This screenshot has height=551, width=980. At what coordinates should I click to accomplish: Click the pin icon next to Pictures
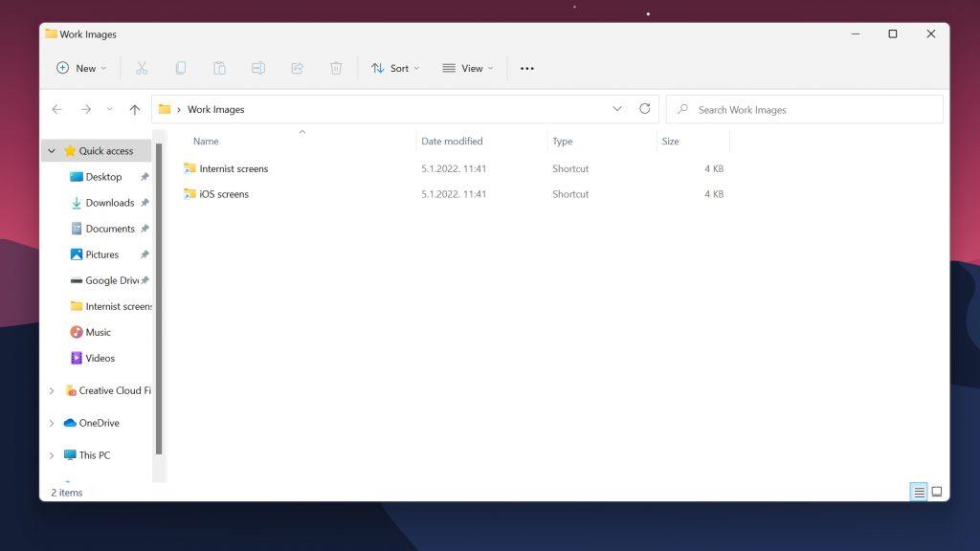(145, 254)
